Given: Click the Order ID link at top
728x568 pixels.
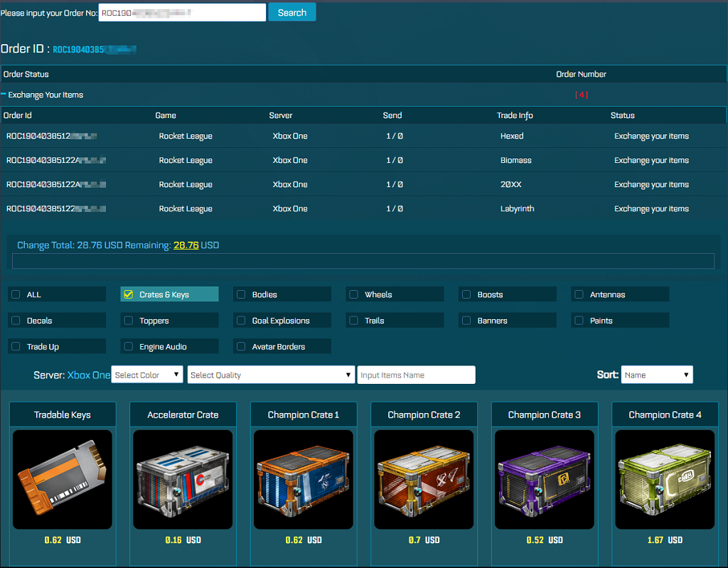Looking at the screenshot, I should click(x=95, y=49).
